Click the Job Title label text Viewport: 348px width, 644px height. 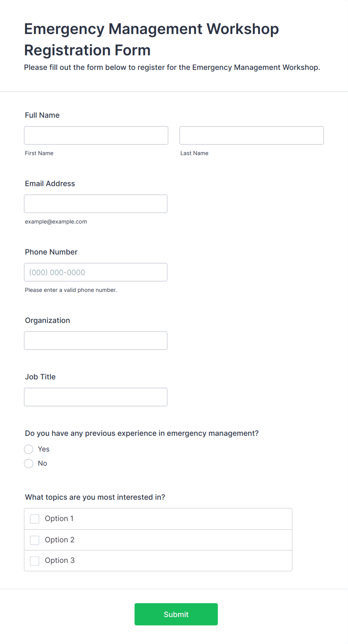pos(40,377)
